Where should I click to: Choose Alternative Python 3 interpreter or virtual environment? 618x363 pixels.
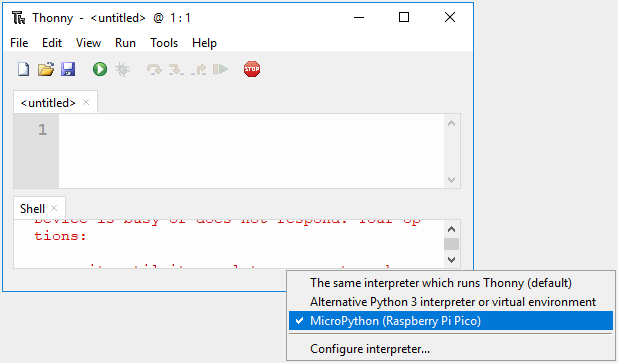tap(450, 302)
